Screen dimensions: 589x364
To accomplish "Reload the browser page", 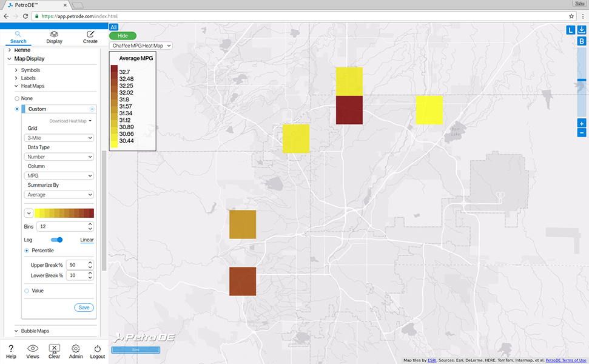I will pyautogui.click(x=25, y=16).
